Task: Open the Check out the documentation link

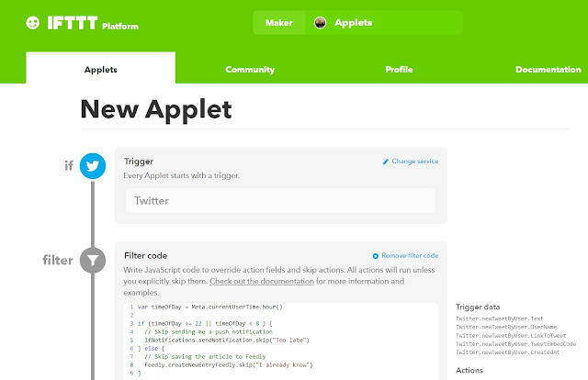Action: [262, 281]
